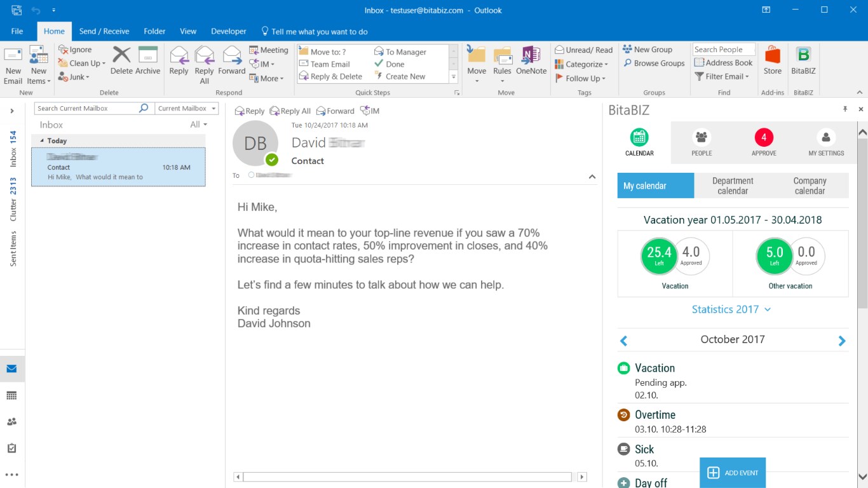Archive the selected message

point(147,62)
